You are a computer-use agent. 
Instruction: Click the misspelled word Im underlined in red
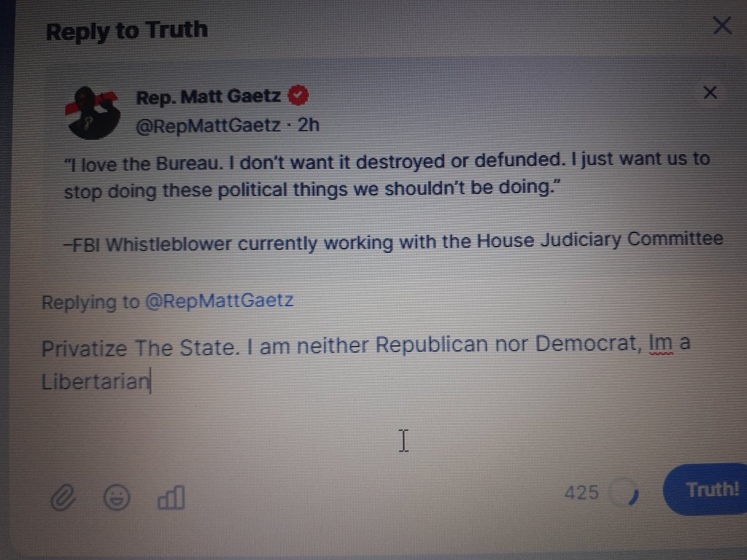661,343
